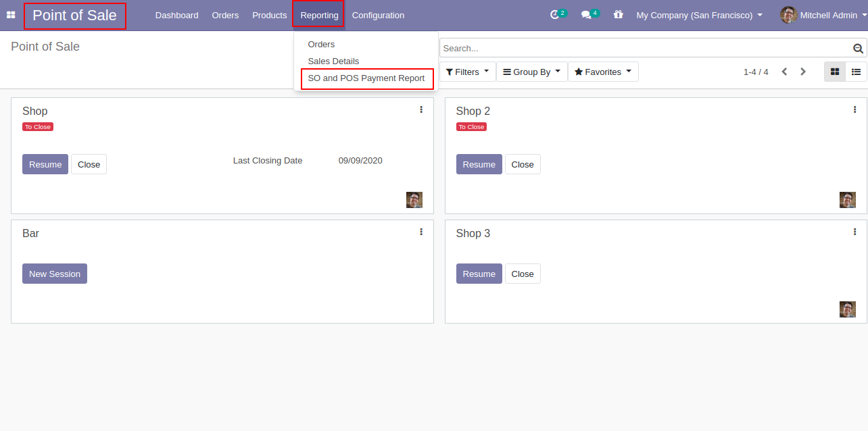Click the 1-4 / 4 pager counter
The width and height of the screenshot is (868, 431).
[x=756, y=72]
